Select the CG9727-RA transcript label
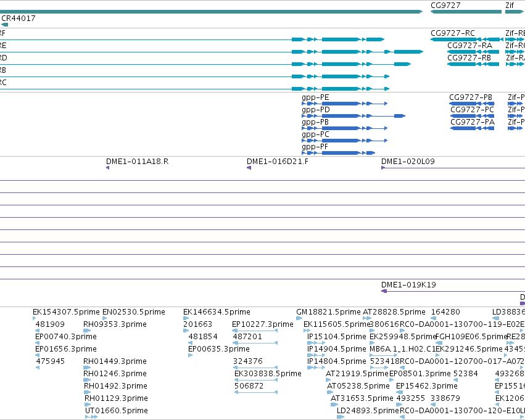Viewport: 525px width, 420px height. pyautogui.click(x=469, y=46)
